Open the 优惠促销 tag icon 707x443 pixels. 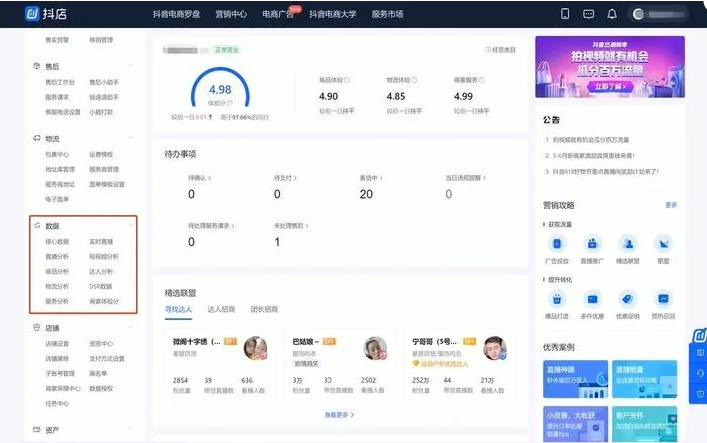tap(628, 299)
